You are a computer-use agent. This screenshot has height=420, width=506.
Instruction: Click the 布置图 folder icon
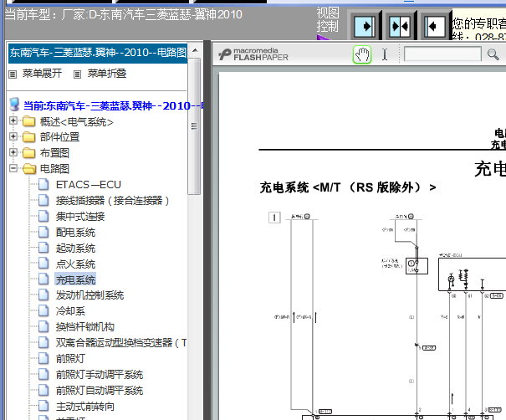tap(29, 153)
